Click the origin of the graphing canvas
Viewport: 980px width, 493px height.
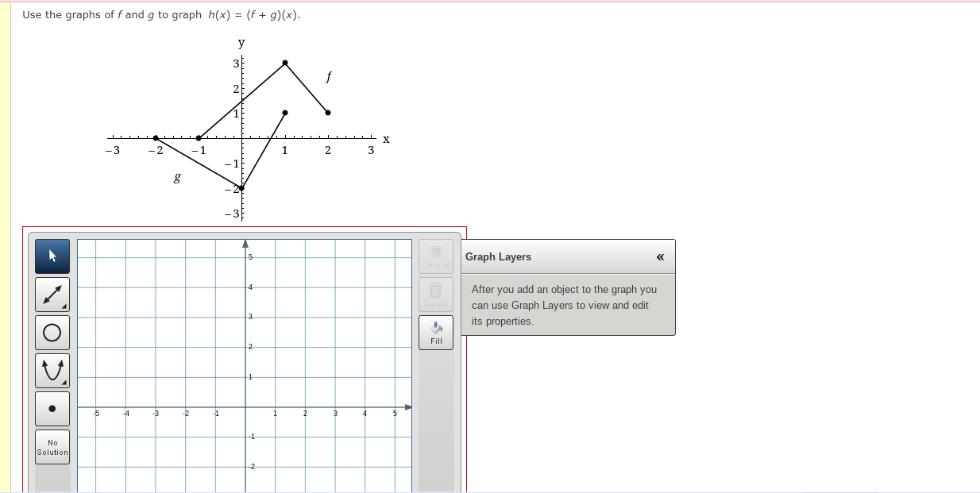246,406
